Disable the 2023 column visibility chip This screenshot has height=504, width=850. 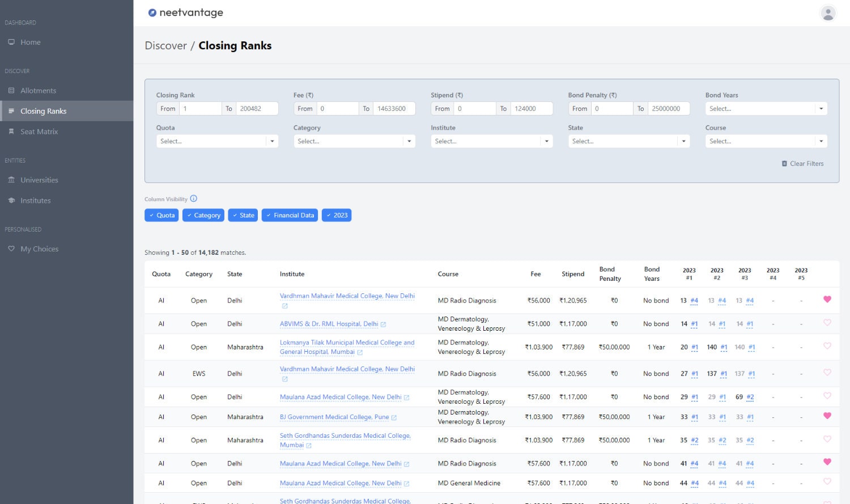point(337,215)
